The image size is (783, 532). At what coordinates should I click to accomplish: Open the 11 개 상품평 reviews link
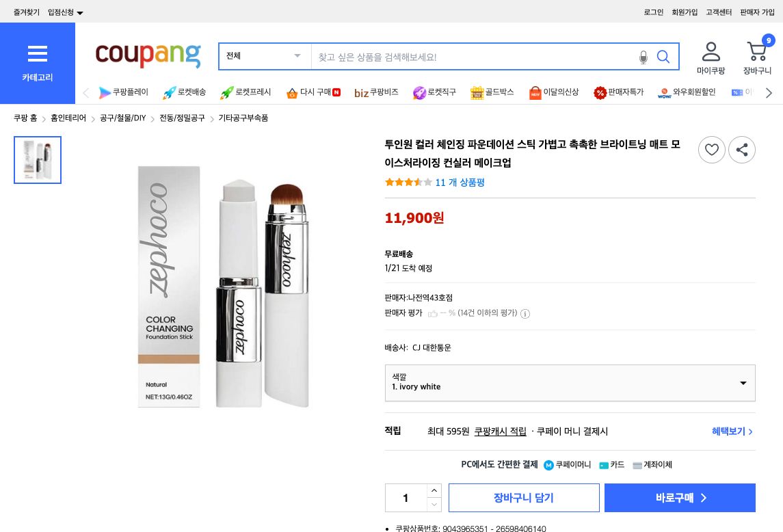click(460, 183)
